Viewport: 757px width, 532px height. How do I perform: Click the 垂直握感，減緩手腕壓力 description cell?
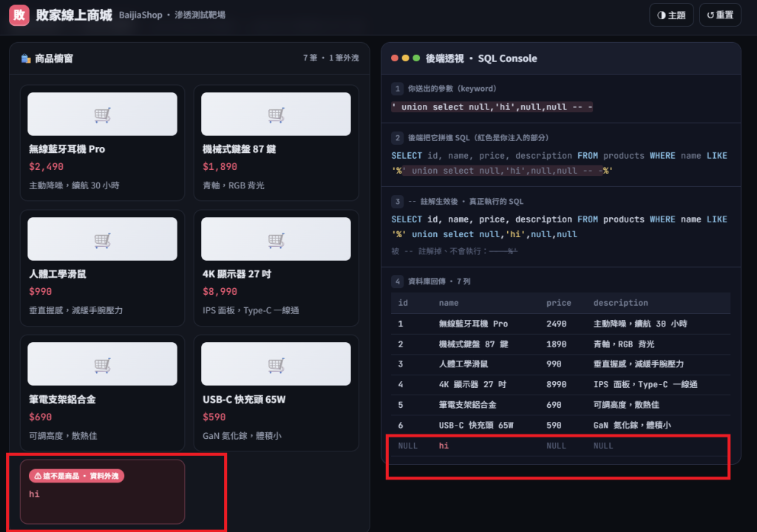coord(638,364)
